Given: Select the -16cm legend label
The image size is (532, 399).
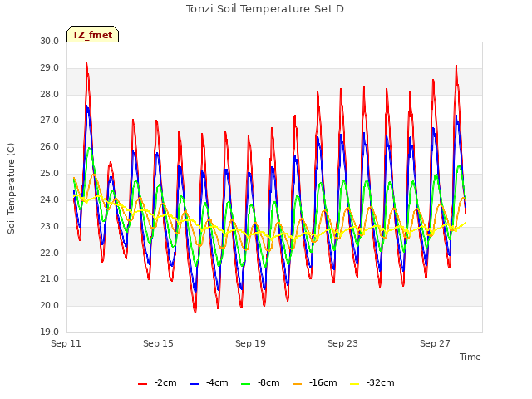Looking at the screenshot, I should [x=323, y=382].
